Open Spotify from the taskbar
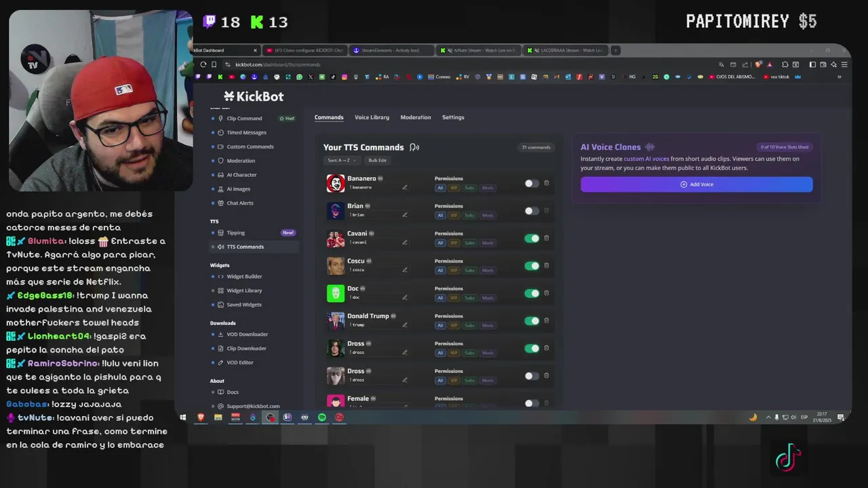The height and width of the screenshot is (488, 868). coord(321,418)
